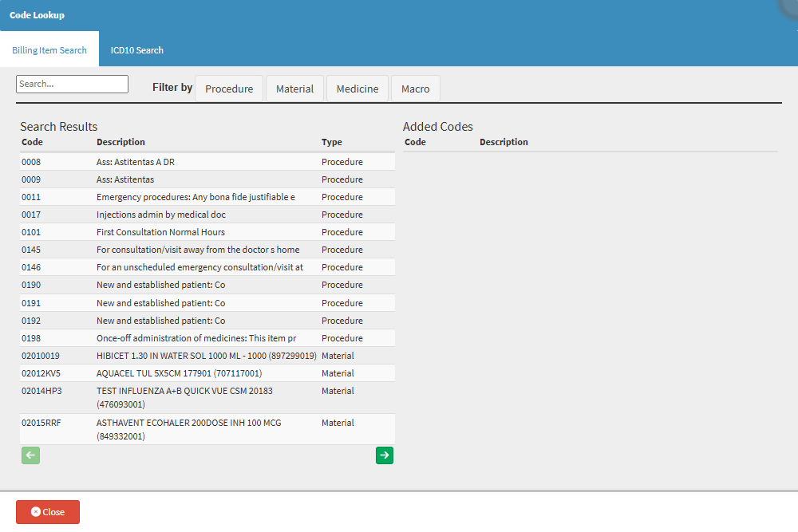Filter results by Material

(x=294, y=89)
